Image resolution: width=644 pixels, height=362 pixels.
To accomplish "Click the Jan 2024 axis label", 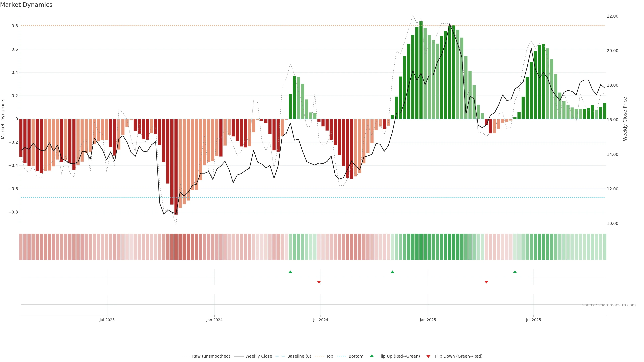I will (x=214, y=320).
